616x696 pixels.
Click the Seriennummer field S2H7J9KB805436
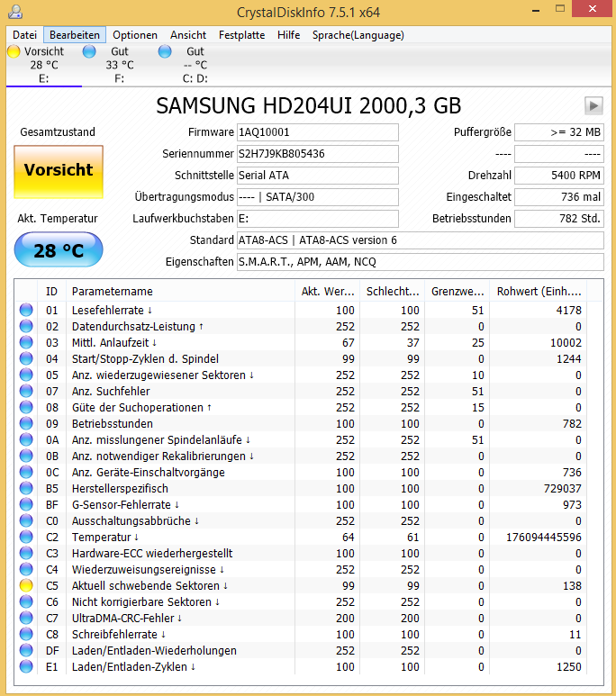[x=318, y=154]
